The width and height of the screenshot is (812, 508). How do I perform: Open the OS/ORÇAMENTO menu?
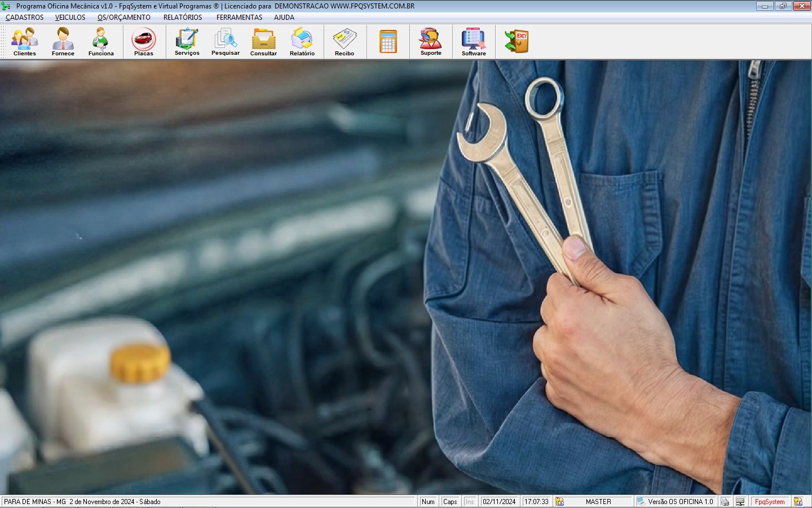point(124,17)
